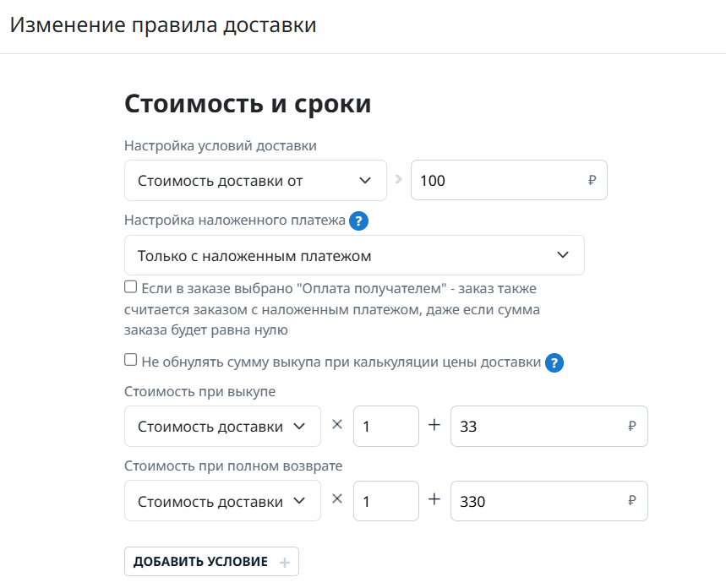
Task: Click multiplier field in полном возврате row
Action: coord(385,501)
